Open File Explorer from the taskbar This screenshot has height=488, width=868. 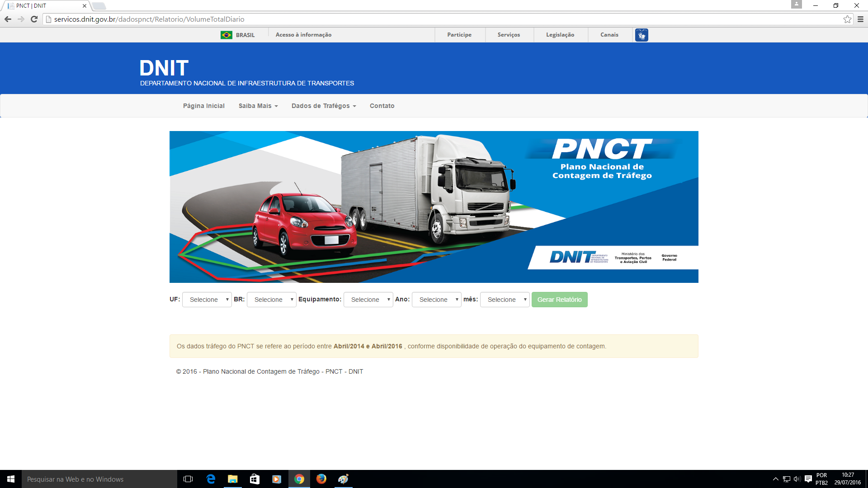click(x=232, y=479)
